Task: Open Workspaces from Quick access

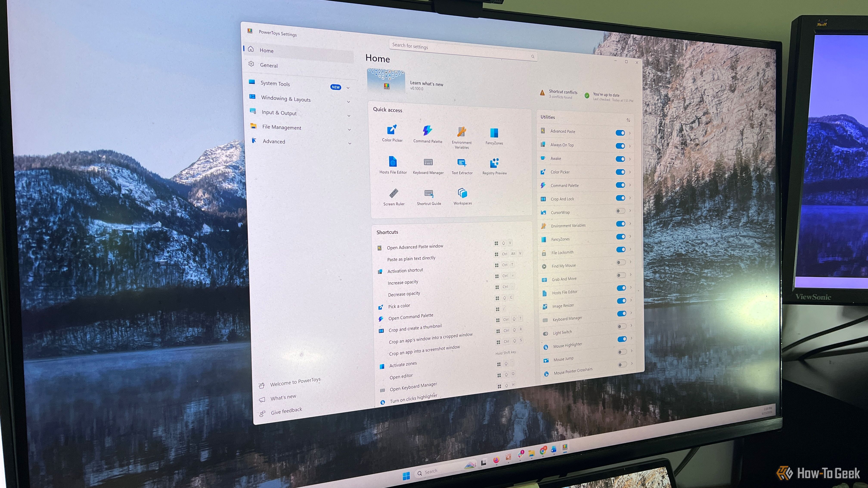Action: tap(462, 197)
